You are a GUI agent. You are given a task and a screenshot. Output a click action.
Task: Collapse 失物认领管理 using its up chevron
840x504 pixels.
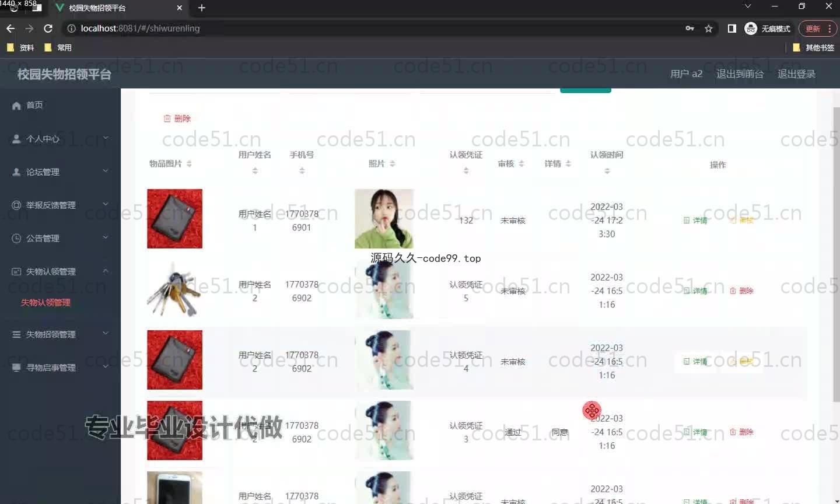click(x=106, y=271)
